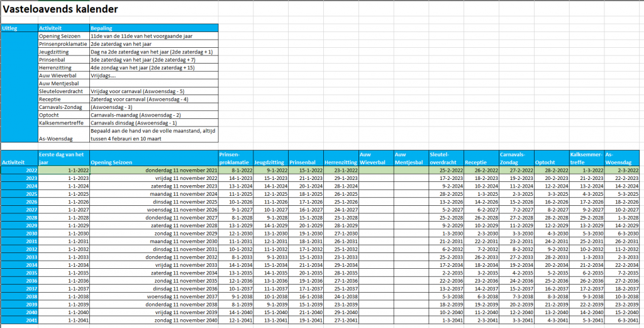Click 'donderdag 11 november 2021'
Viewport: 644px width, 328px height.
[x=154, y=170]
